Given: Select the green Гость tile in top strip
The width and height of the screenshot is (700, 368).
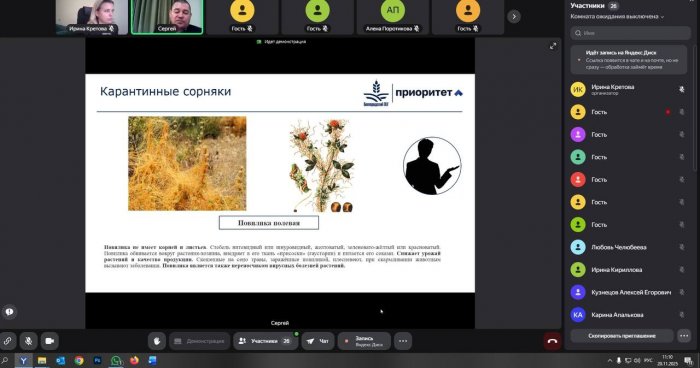Looking at the screenshot, I should (317, 17).
